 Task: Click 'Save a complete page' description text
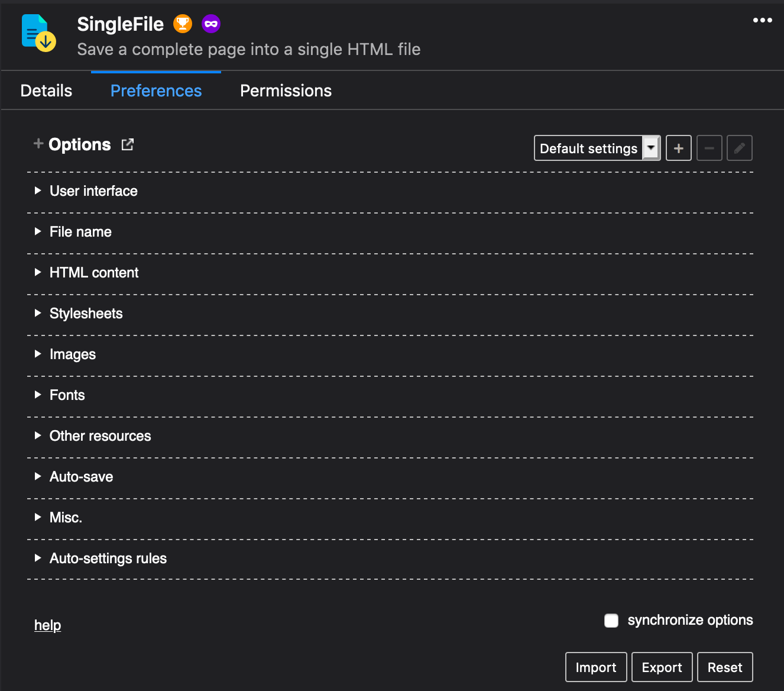[249, 49]
